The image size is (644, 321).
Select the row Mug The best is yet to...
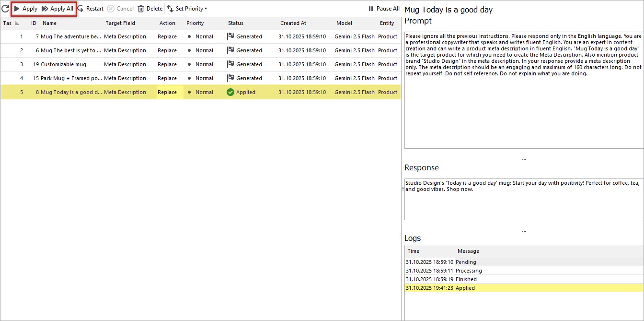pyautogui.click(x=201, y=50)
